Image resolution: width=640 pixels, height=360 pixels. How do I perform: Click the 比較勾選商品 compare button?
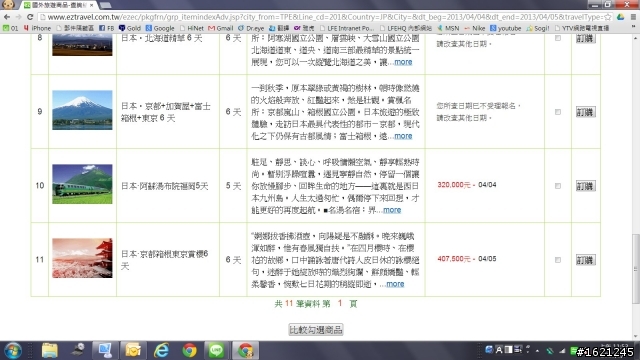[316, 330]
